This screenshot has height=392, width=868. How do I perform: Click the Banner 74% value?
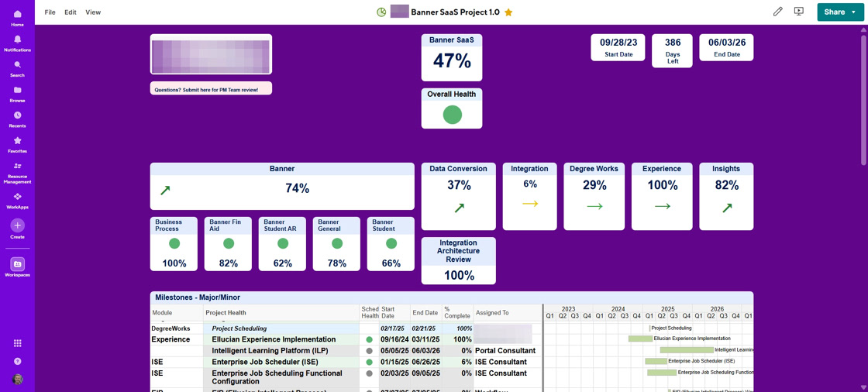(297, 189)
